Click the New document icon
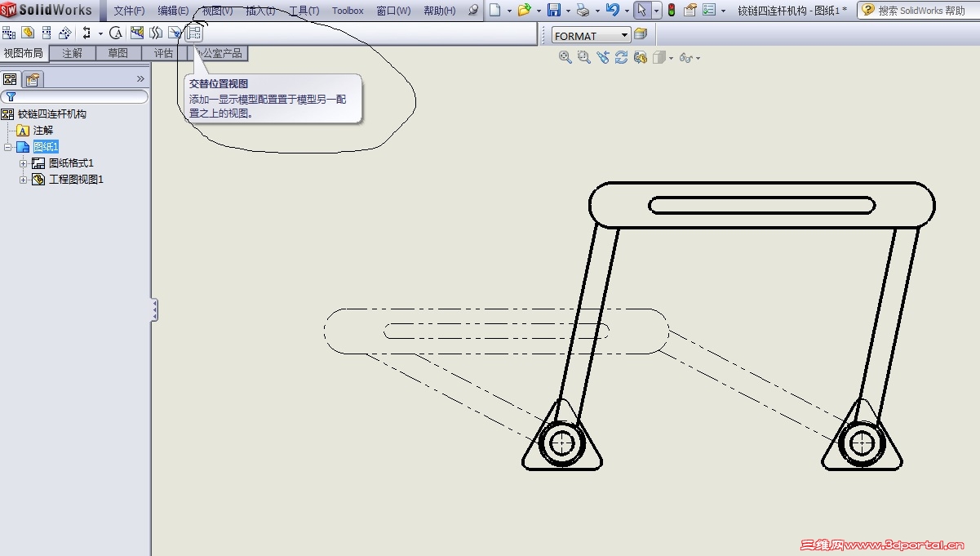 coord(494,11)
